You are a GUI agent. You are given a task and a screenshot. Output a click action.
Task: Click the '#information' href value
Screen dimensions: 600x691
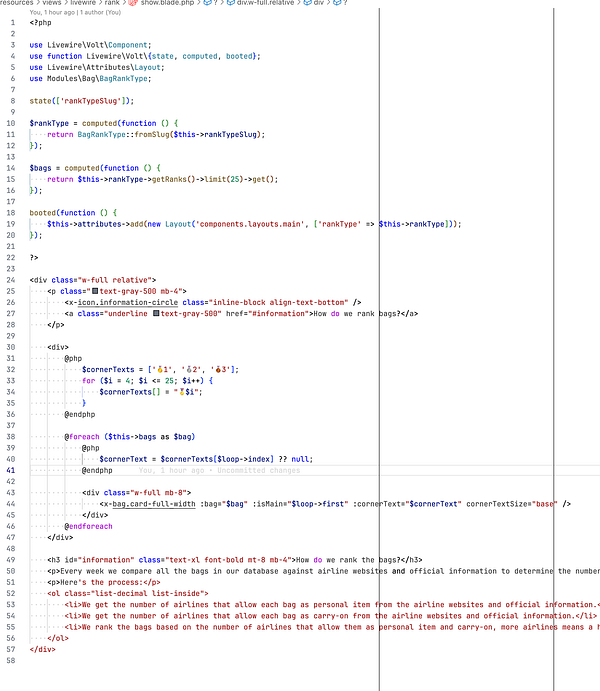[278, 313]
